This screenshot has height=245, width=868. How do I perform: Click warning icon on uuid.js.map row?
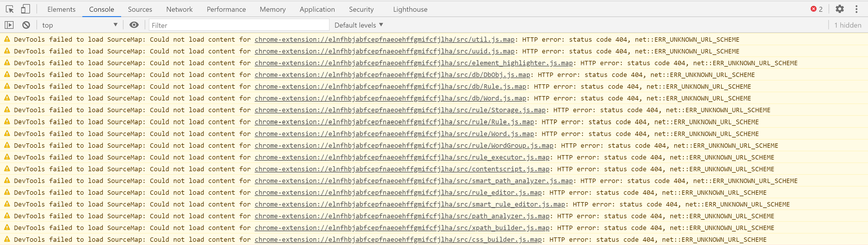[7, 51]
